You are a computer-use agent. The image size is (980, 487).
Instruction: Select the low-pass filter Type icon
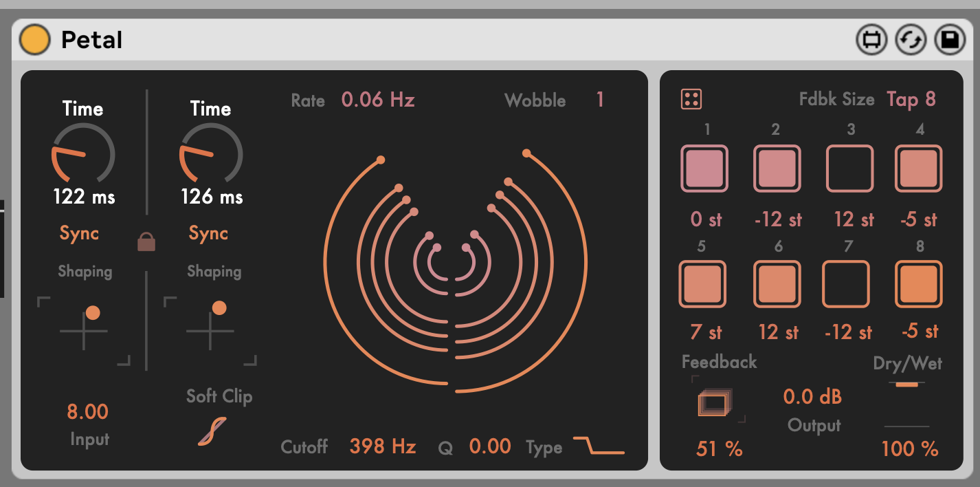point(599,446)
